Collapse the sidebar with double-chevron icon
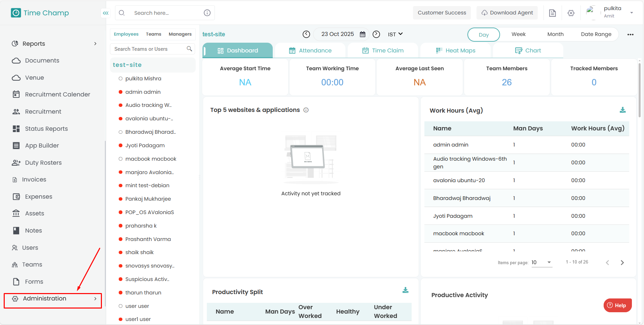The image size is (644, 325). click(x=106, y=13)
